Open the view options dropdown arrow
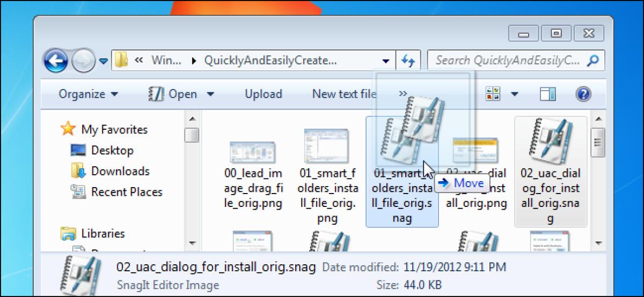 point(515,94)
